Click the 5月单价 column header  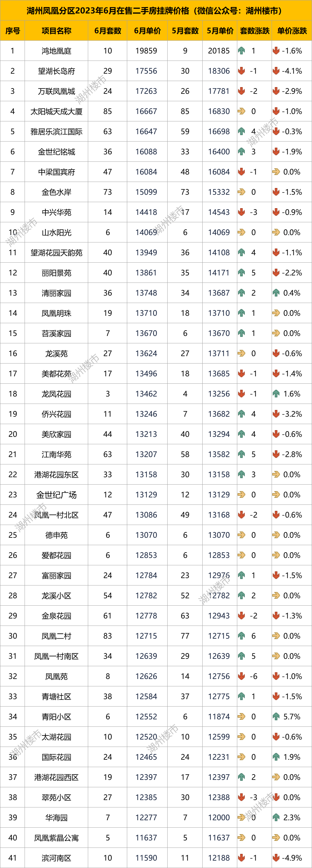point(220,31)
